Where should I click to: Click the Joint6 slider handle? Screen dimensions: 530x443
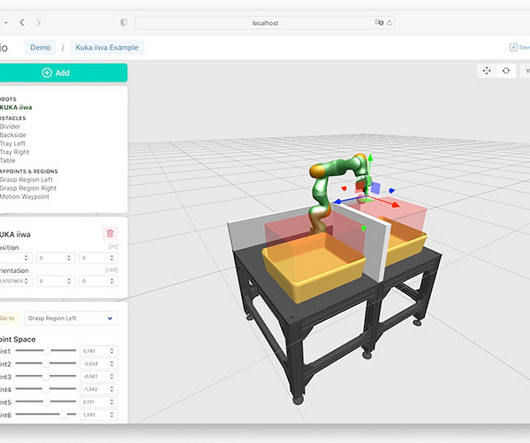(x=63, y=414)
